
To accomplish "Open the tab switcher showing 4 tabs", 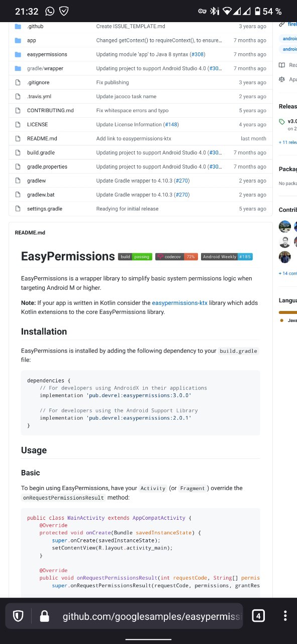I will [x=258, y=616].
